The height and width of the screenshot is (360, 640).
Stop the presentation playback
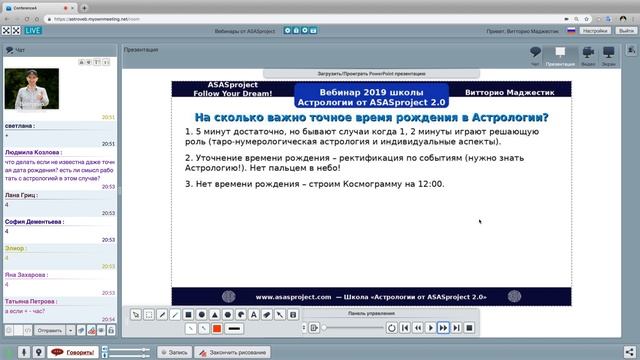pyautogui.click(x=469, y=328)
